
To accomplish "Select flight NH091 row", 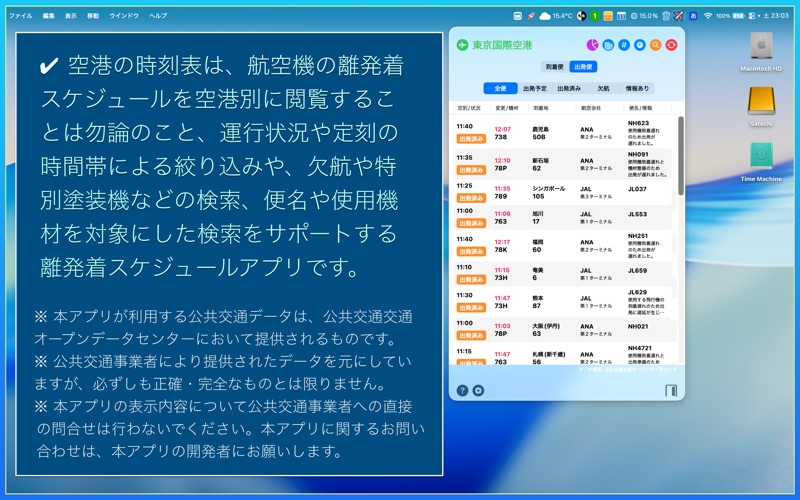I will point(563,164).
